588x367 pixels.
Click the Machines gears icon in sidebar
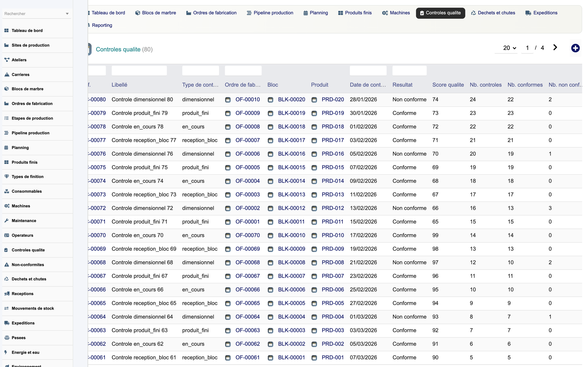[x=7, y=206]
